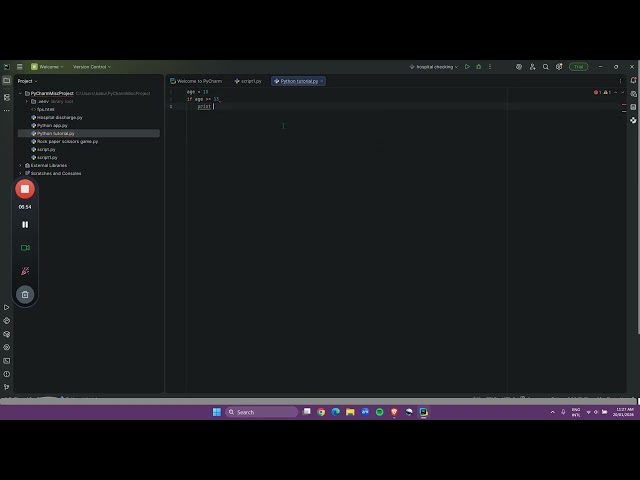640x480 pixels.
Task: Open the Structure tool window icon
Action: pos(7,97)
